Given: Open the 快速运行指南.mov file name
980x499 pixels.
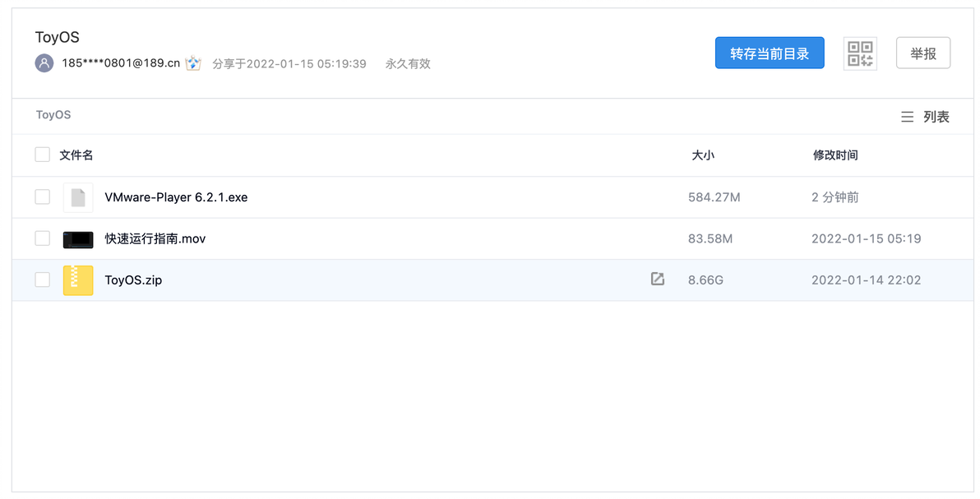Looking at the screenshot, I should [x=155, y=239].
